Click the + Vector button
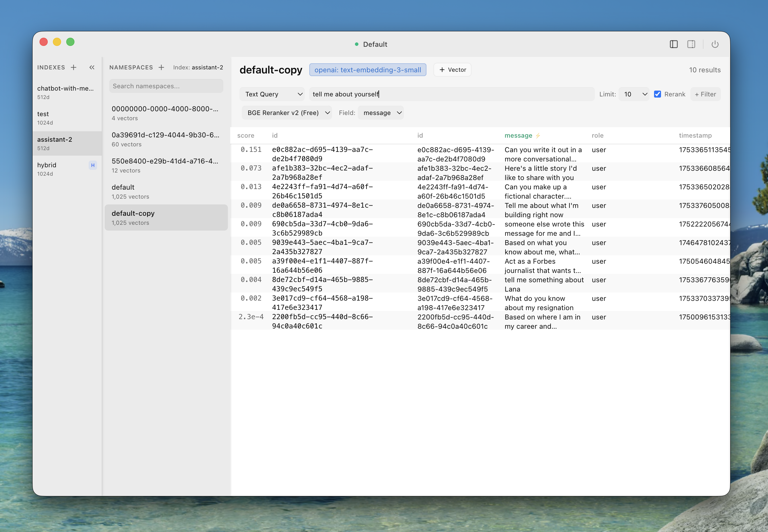The width and height of the screenshot is (768, 532). pyautogui.click(x=452, y=70)
